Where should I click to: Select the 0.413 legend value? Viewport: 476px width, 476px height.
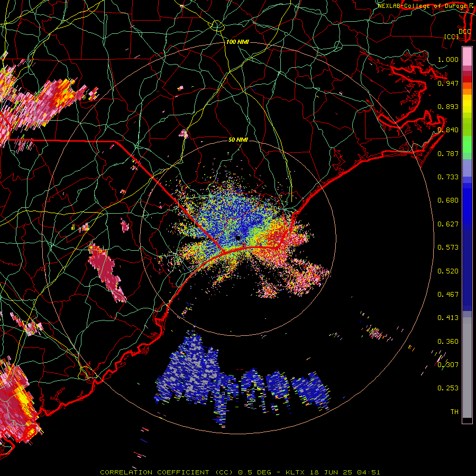click(448, 318)
